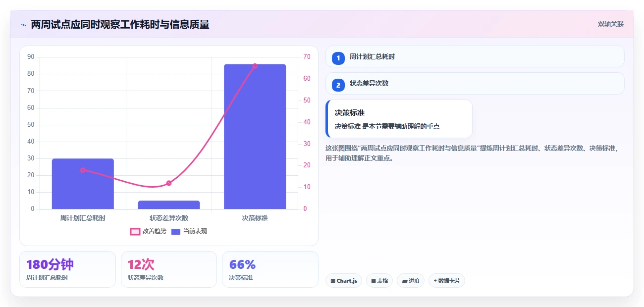The width and height of the screenshot is (644, 307).
Task: Click the lightning icon beside the card title
Action: coord(23,24)
